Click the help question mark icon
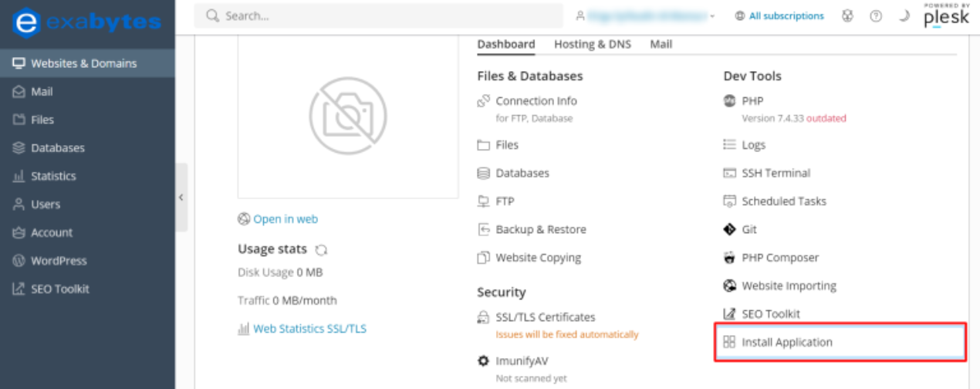The image size is (980, 389). click(876, 15)
